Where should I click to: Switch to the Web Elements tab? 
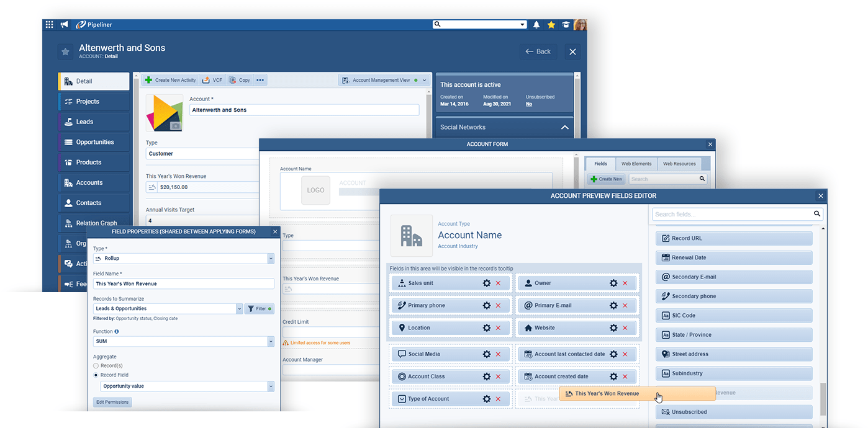coord(636,164)
